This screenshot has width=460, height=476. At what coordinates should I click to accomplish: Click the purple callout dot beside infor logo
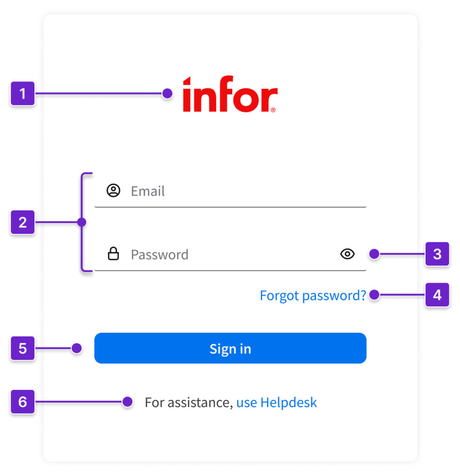[x=167, y=93]
